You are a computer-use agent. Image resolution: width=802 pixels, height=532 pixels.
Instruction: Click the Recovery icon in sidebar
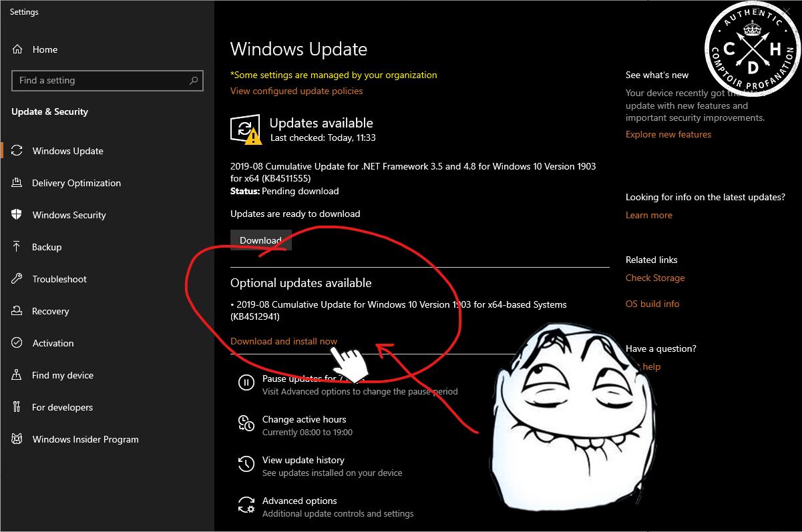17,311
